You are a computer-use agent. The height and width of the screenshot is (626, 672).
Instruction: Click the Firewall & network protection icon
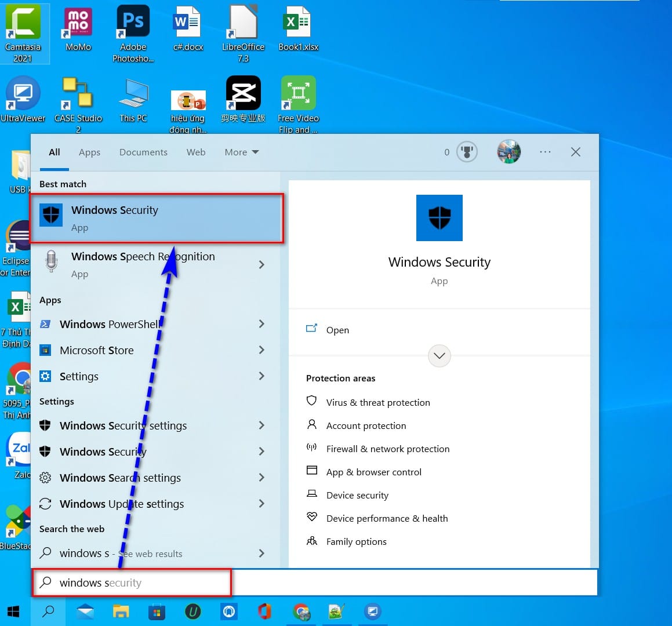pyautogui.click(x=312, y=448)
